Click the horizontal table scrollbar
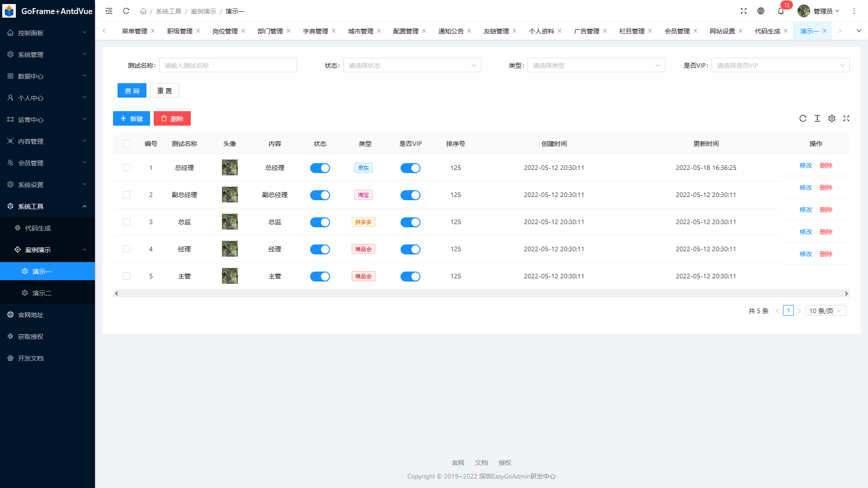The image size is (868, 488). (481, 294)
